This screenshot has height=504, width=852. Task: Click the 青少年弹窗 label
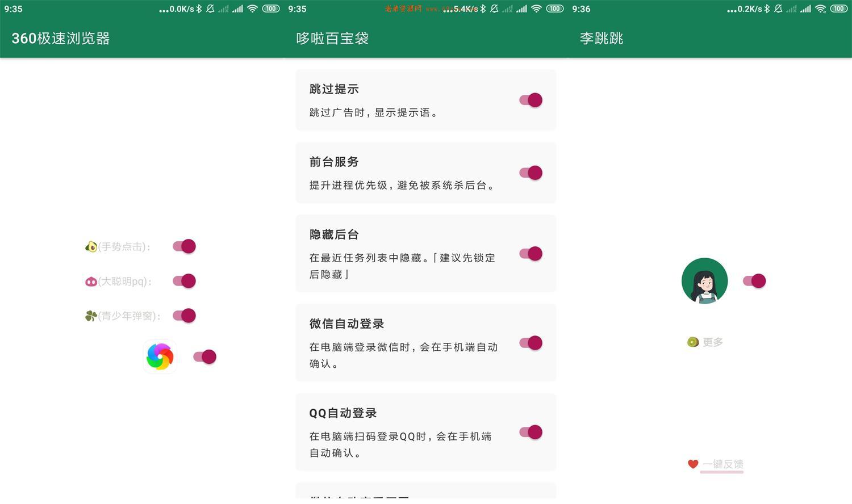point(130,316)
